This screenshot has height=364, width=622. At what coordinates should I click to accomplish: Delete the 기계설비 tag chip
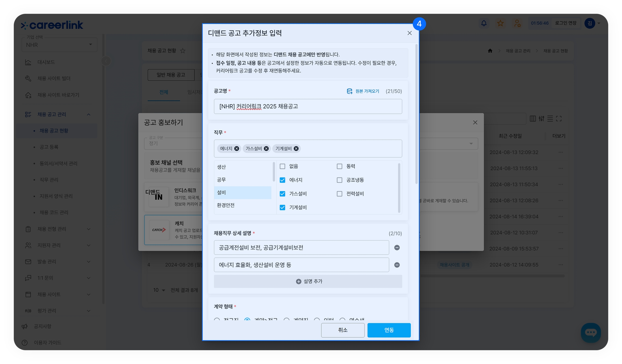point(296,149)
